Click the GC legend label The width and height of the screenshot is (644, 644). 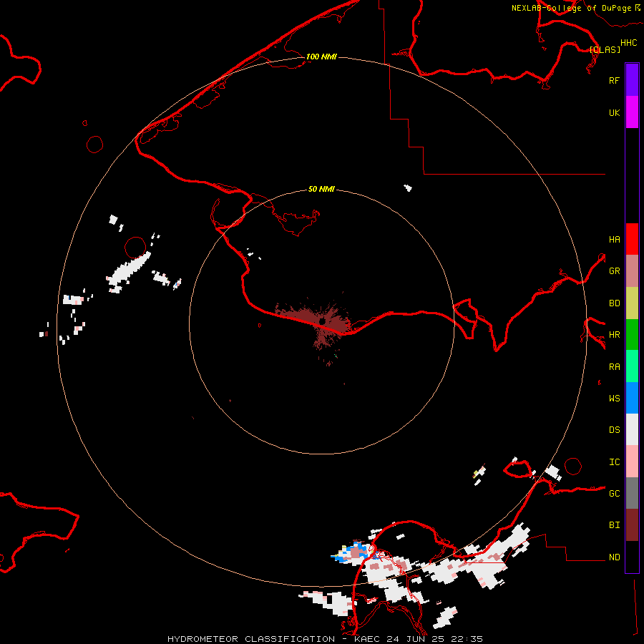(x=614, y=493)
